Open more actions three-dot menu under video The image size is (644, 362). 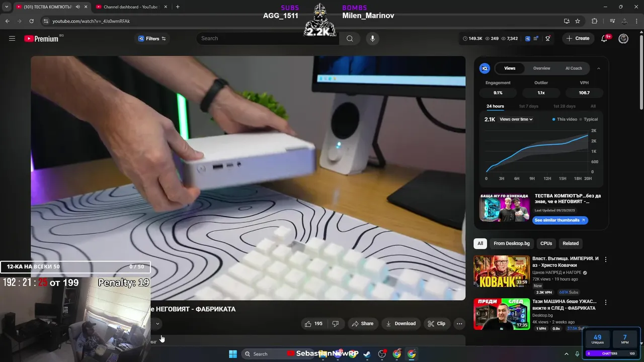pyautogui.click(x=459, y=323)
